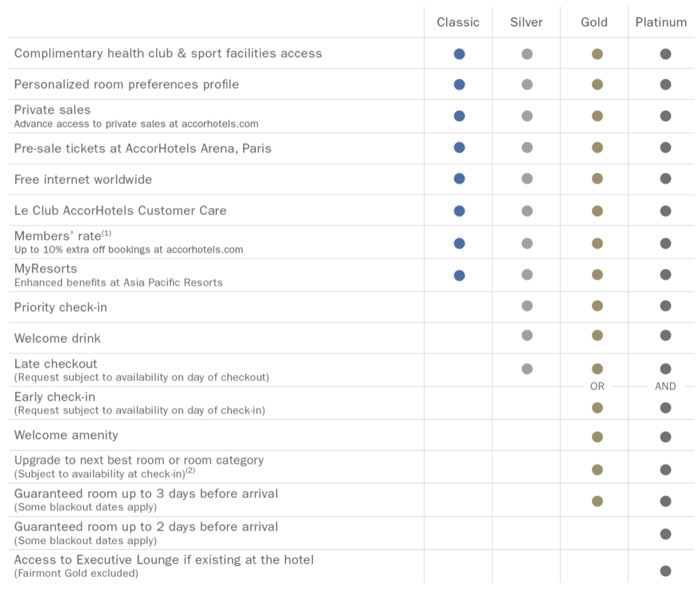This screenshot has width=700, height=590.
Task: Click Gold dot for Welcome drink
Action: tap(597, 335)
